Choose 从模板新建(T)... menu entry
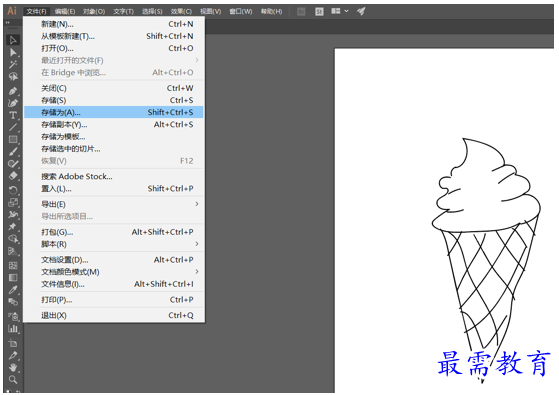The height and width of the screenshot is (395, 559). point(114,36)
